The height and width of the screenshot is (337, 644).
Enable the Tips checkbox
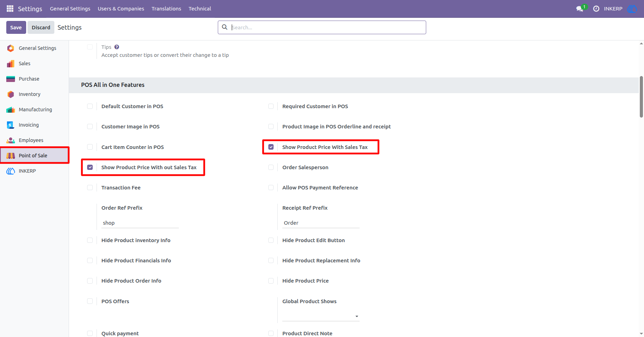click(x=90, y=47)
